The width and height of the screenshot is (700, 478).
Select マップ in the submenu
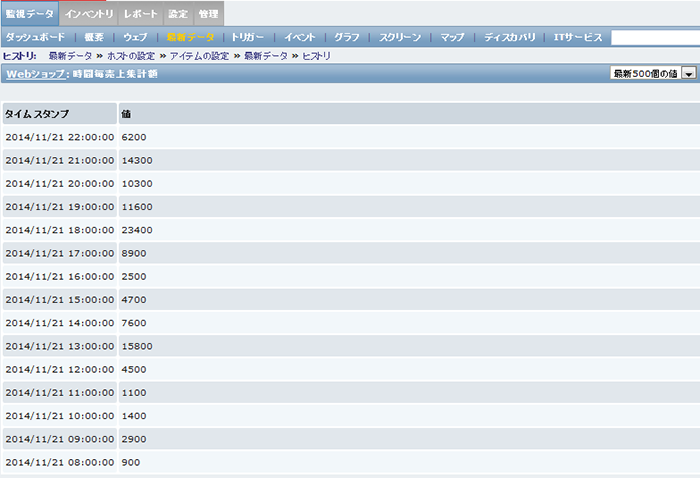tap(452, 37)
